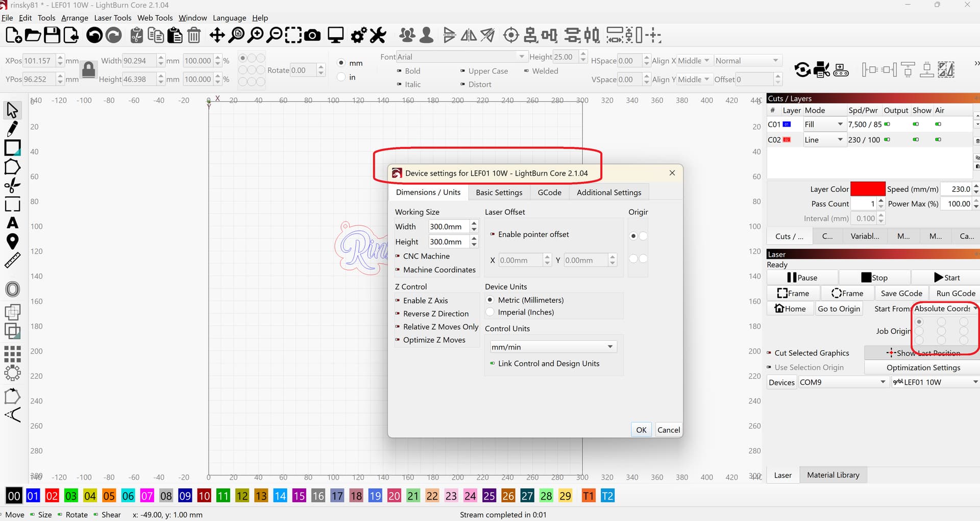The width and height of the screenshot is (980, 521).
Task: Toggle Optimize Z Moves
Action: click(430, 340)
